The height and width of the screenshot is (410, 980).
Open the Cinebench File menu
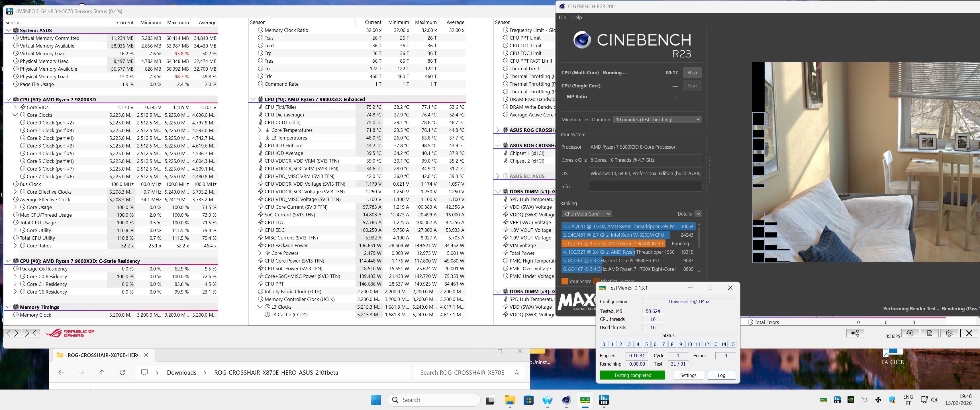[x=562, y=17]
